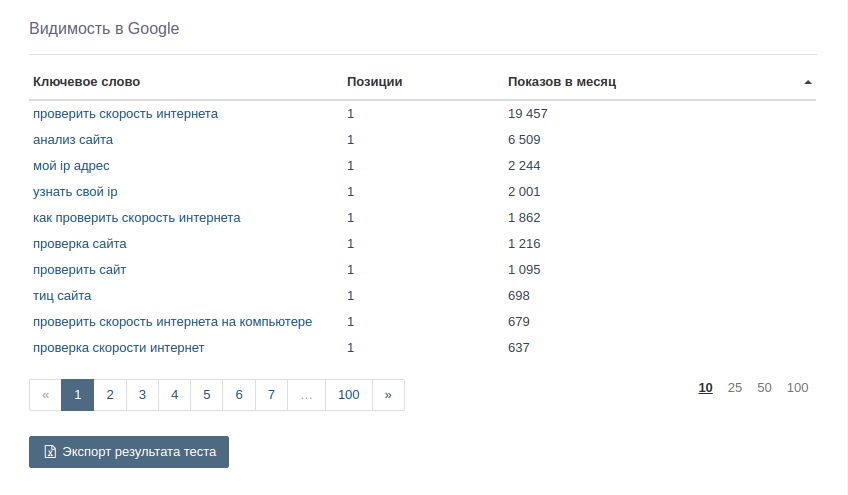Jump to page 100 in pagination

click(x=348, y=395)
